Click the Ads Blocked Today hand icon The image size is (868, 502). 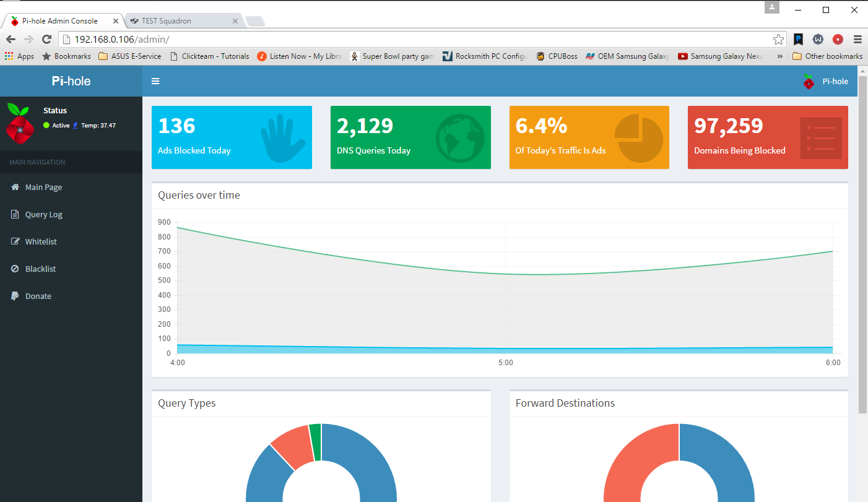click(282, 137)
